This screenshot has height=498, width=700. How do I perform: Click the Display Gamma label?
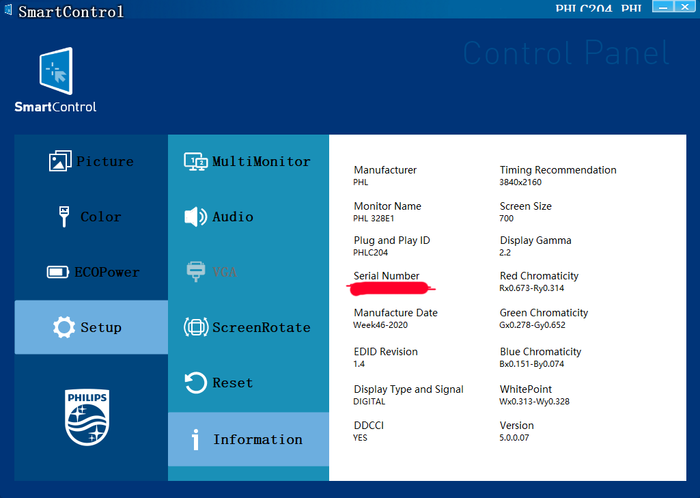coord(535,240)
